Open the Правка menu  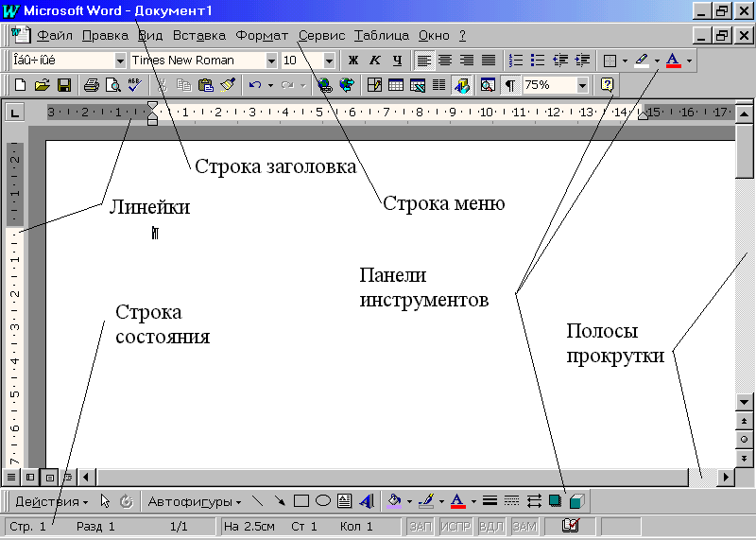(x=105, y=35)
